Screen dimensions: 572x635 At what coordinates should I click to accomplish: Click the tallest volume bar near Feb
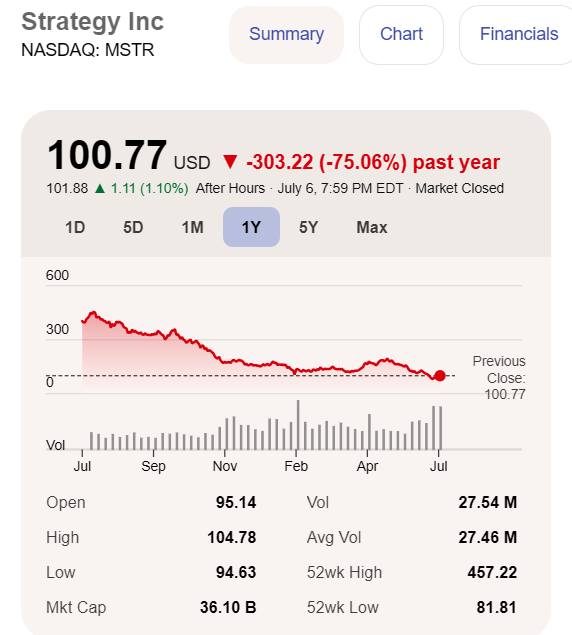[298, 425]
